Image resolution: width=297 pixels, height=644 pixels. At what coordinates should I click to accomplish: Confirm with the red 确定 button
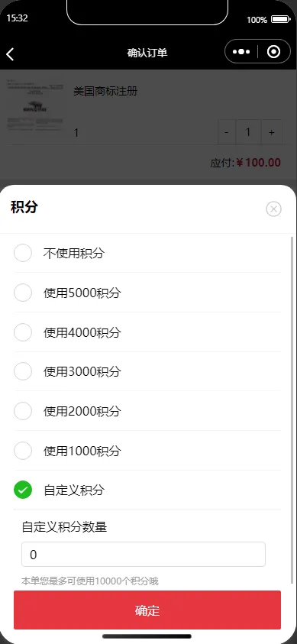click(147, 610)
